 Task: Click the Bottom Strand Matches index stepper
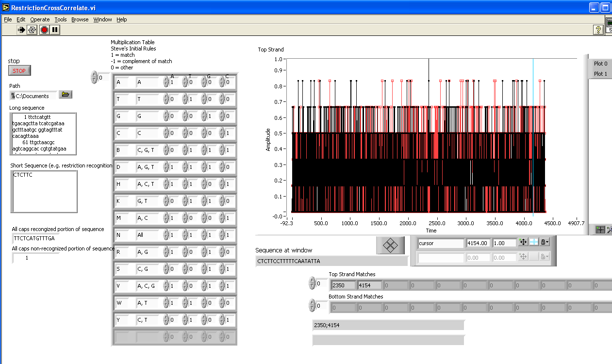[x=313, y=306]
